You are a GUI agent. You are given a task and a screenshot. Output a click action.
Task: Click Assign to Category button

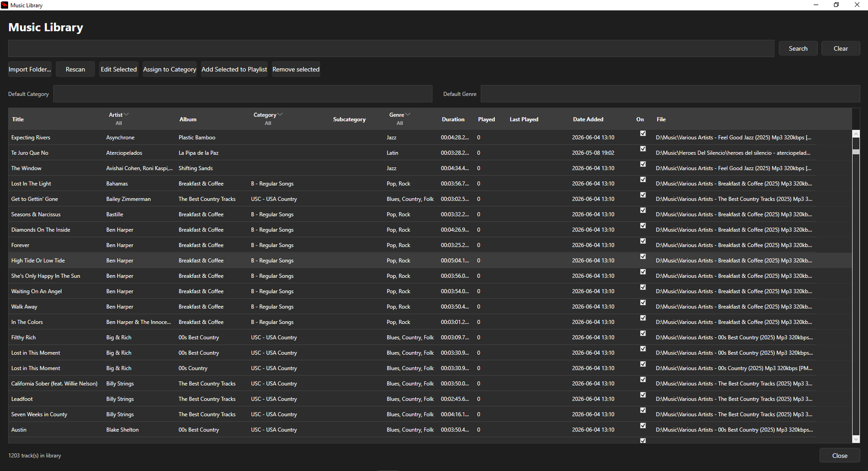pyautogui.click(x=170, y=69)
